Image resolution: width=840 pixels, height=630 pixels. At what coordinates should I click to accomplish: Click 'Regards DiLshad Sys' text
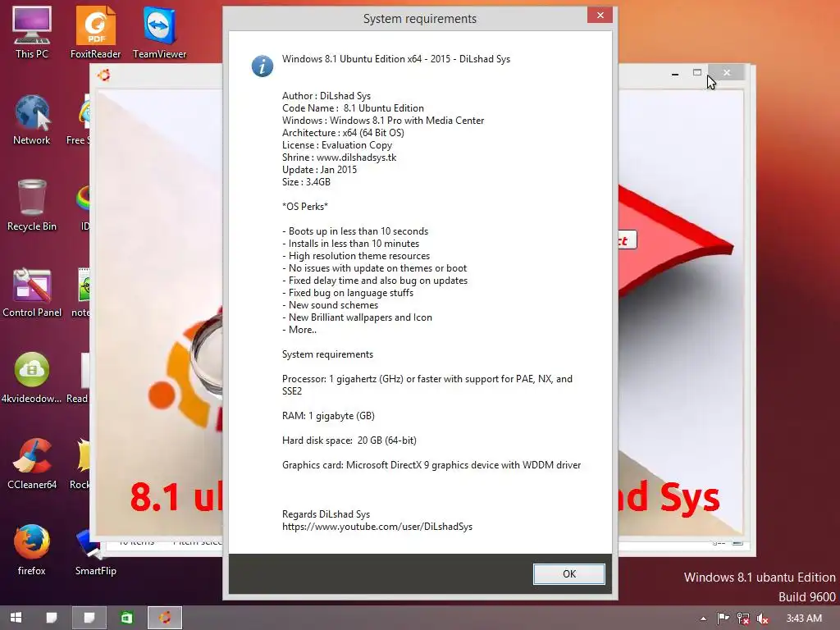tap(326, 514)
